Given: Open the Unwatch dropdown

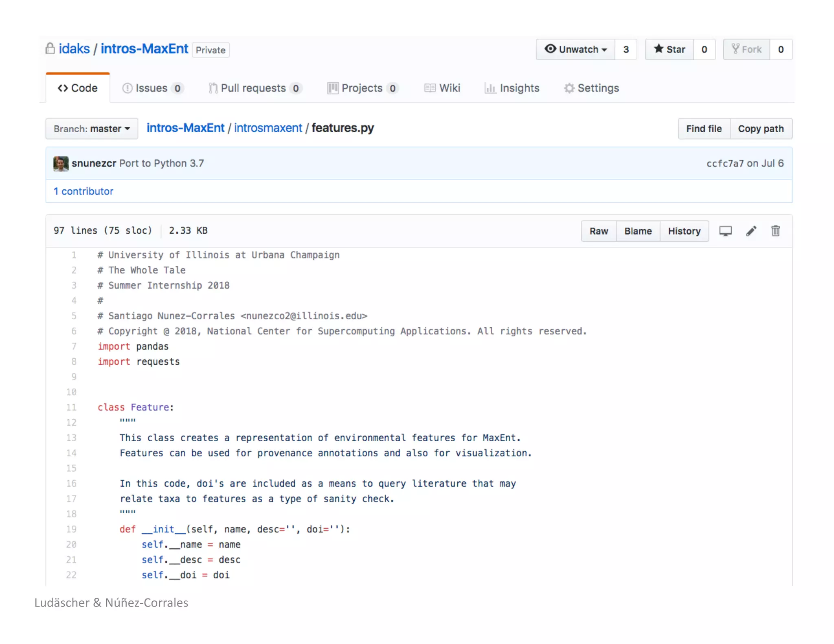Looking at the screenshot, I should click(575, 49).
